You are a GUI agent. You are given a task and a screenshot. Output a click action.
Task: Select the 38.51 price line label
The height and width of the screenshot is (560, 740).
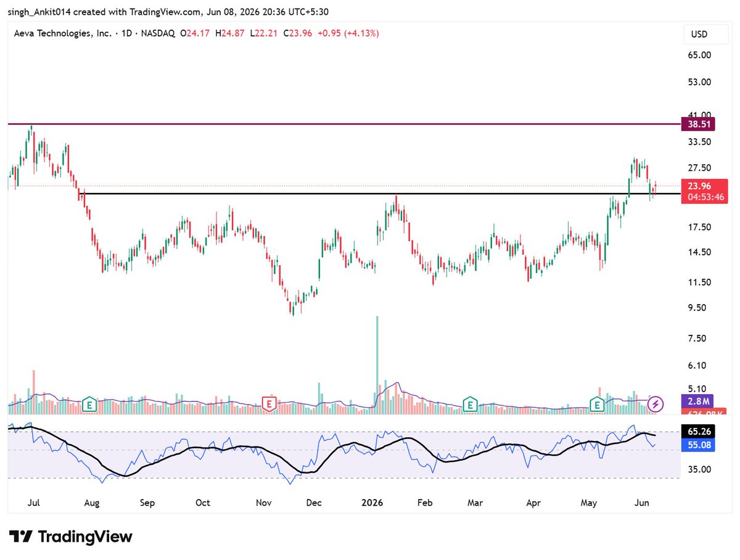(699, 124)
